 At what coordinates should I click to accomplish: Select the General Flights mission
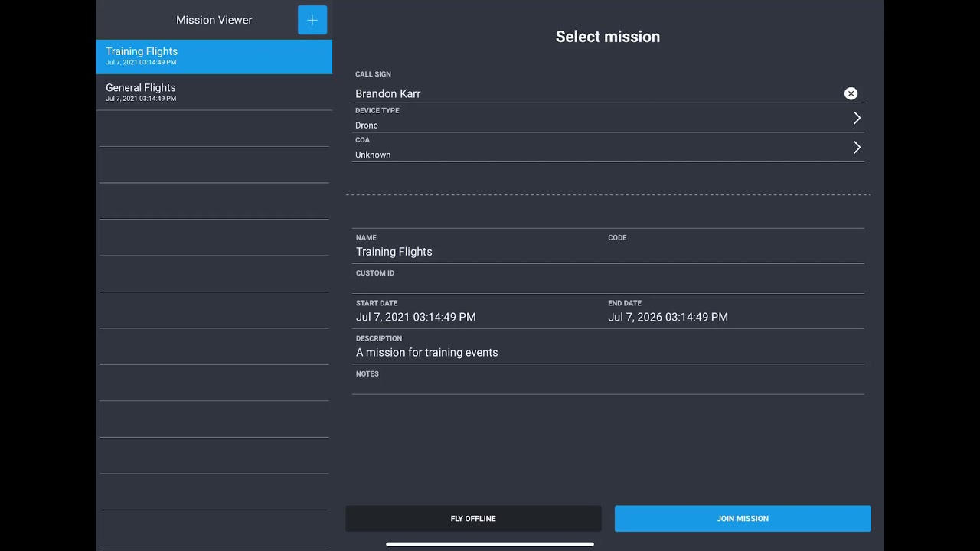click(214, 93)
